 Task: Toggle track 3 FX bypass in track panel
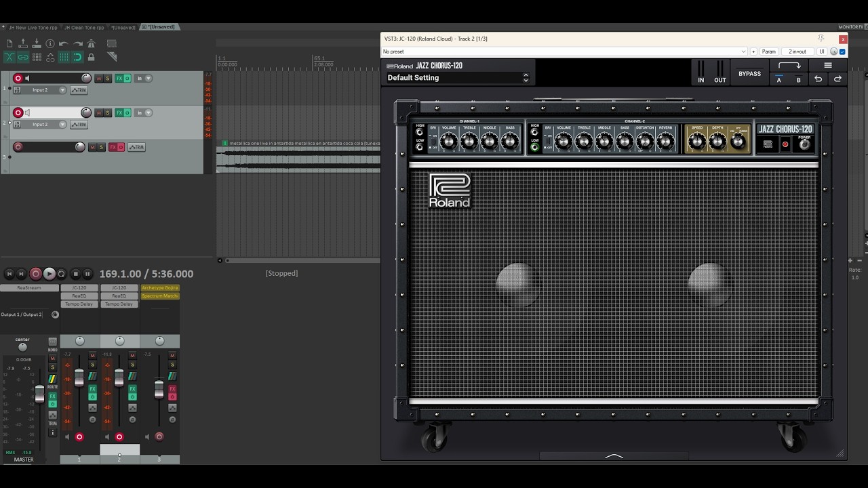[121, 147]
